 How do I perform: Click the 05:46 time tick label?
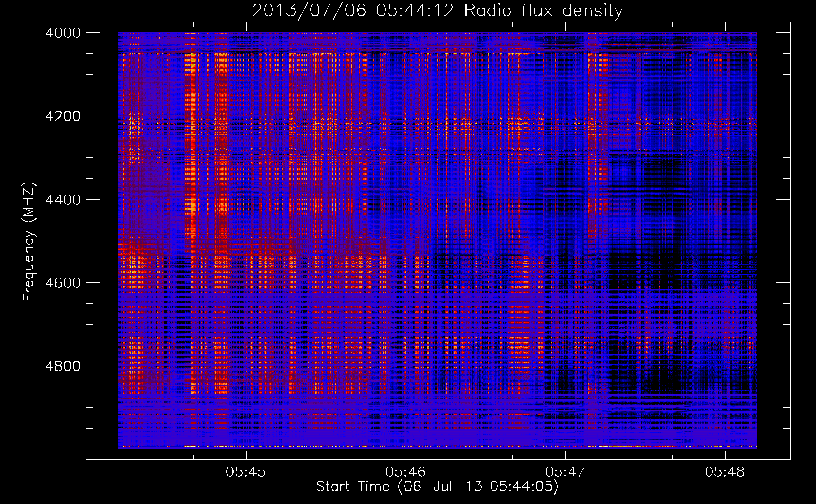tap(405, 472)
